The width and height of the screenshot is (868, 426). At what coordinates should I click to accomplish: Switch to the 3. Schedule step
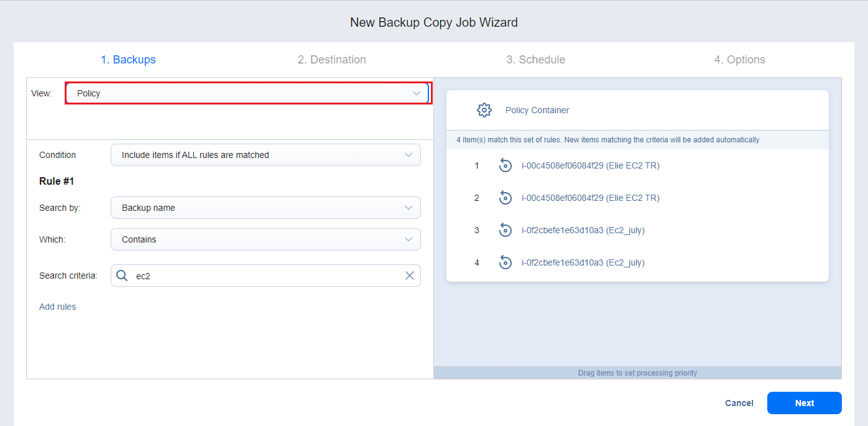pos(535,60)
